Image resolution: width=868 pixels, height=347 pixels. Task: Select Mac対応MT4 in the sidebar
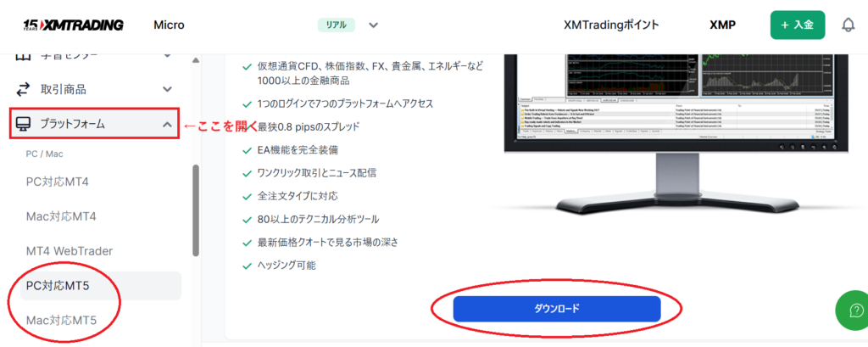(x=61, y=216)
